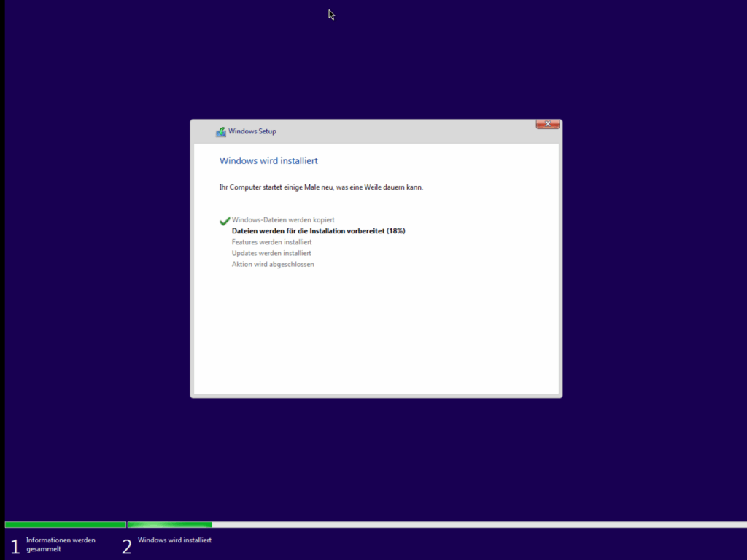Click 'Informationen werden gesammelt' phase label

61,544
